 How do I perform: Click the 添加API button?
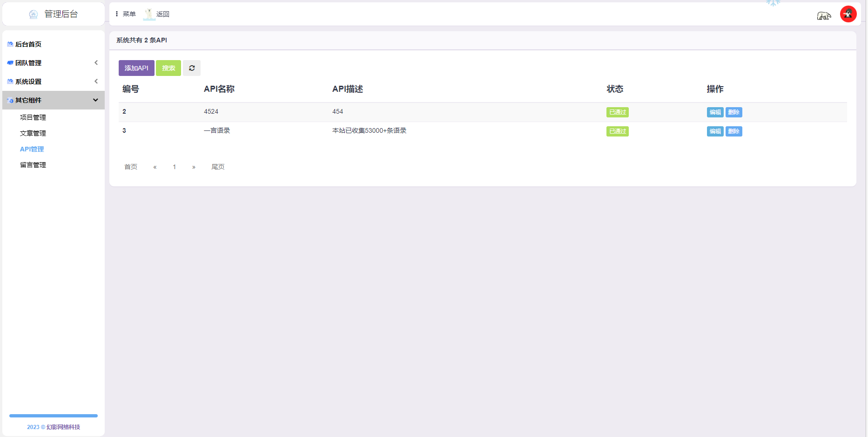(136, 68)
